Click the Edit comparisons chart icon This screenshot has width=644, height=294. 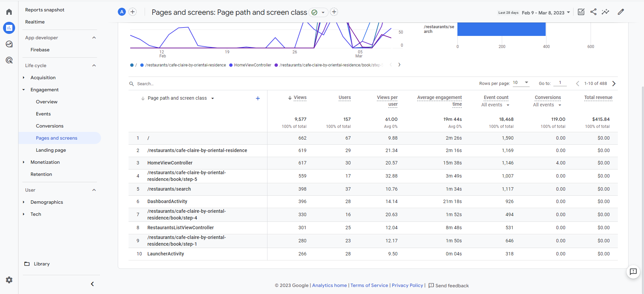click(581, 12)
